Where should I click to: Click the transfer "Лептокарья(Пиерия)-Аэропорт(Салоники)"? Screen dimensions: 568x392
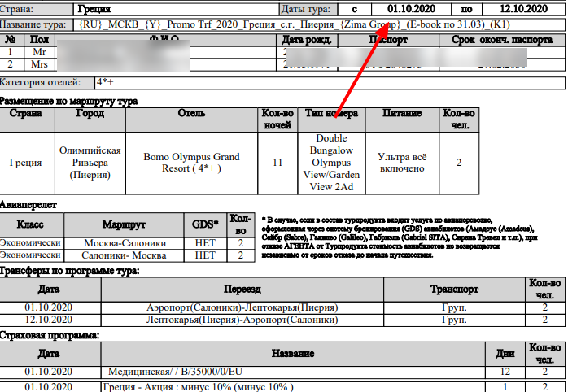click(x=242, y=320)
